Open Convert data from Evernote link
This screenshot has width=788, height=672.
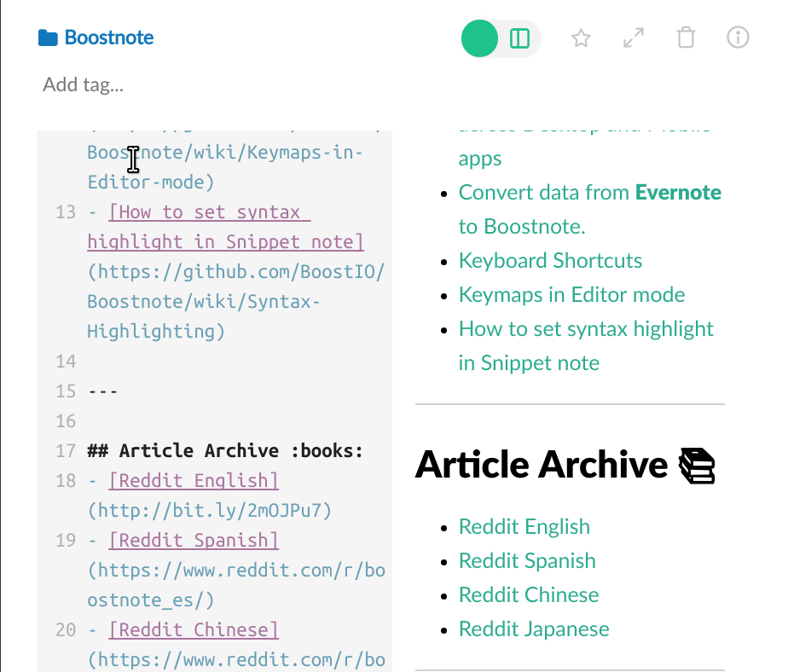[590, 210]
